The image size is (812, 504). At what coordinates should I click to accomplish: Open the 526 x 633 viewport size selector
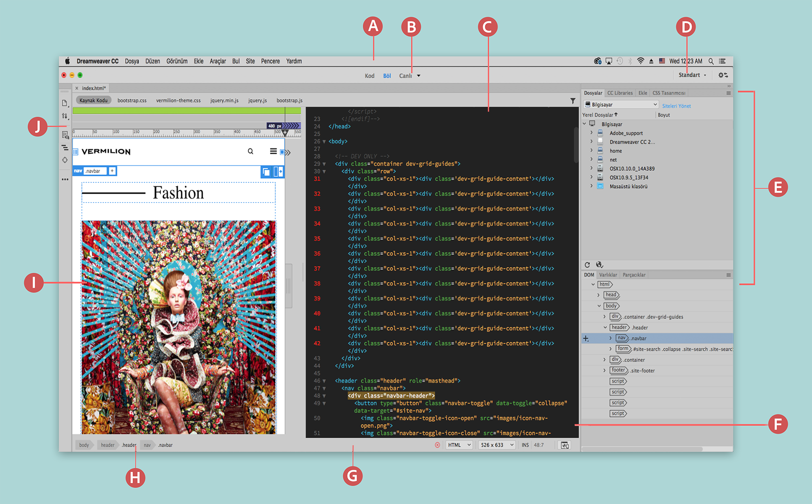click(x=496, y=445)
